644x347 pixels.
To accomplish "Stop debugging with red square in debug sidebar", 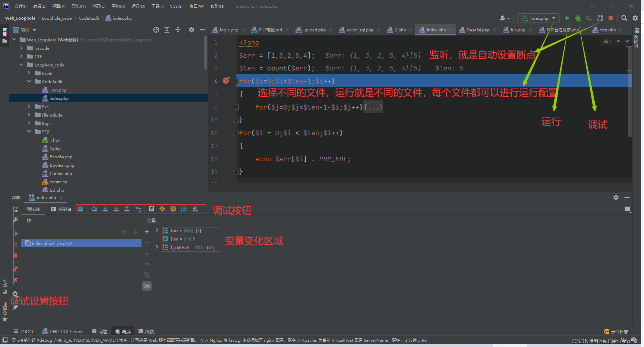I will coord(15,255).
